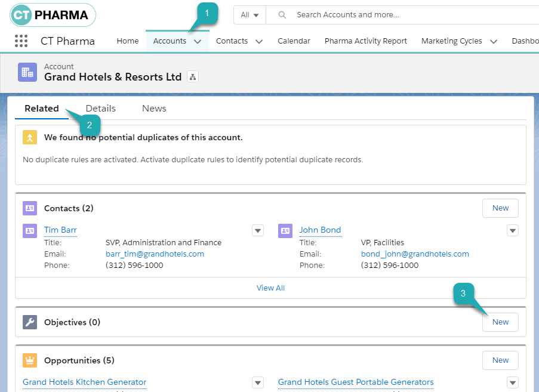This screenshot has width=539, height=392.
Task: Click the Contacts related list icon
Action: [30, 208]
